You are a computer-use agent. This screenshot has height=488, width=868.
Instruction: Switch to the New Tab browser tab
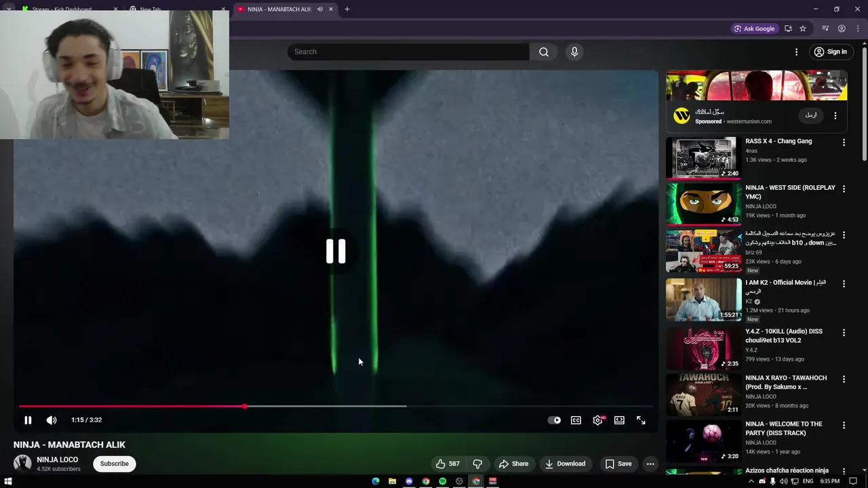click(176, 9)
